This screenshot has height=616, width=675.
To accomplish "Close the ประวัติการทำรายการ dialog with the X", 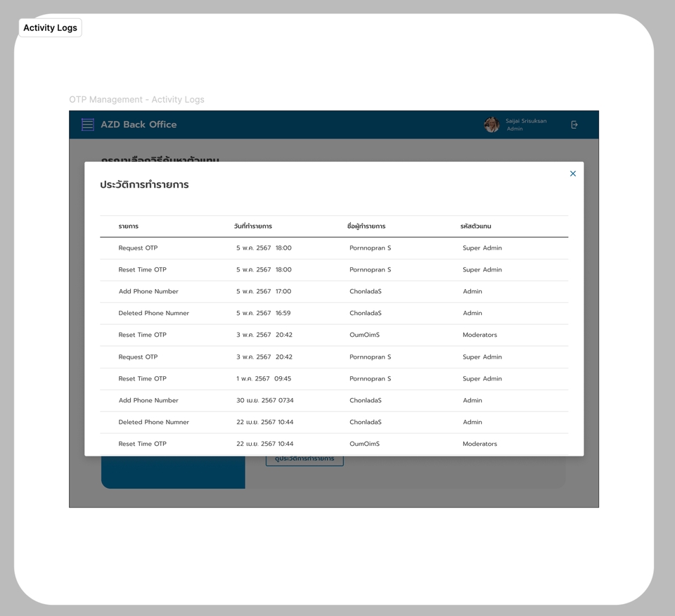I will (572, 173).
